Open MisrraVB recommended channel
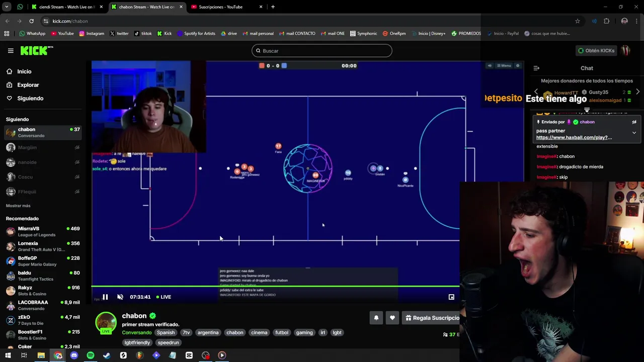The width and height of the screenshot is (644, 362). coord(43,231)
